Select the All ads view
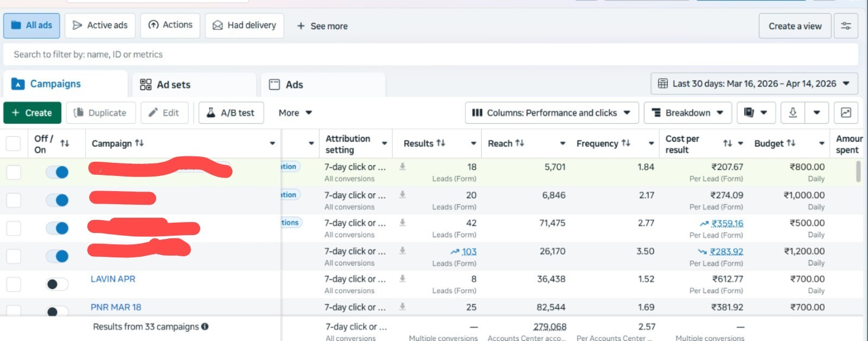The image size is (868, 341). [31, 26]
